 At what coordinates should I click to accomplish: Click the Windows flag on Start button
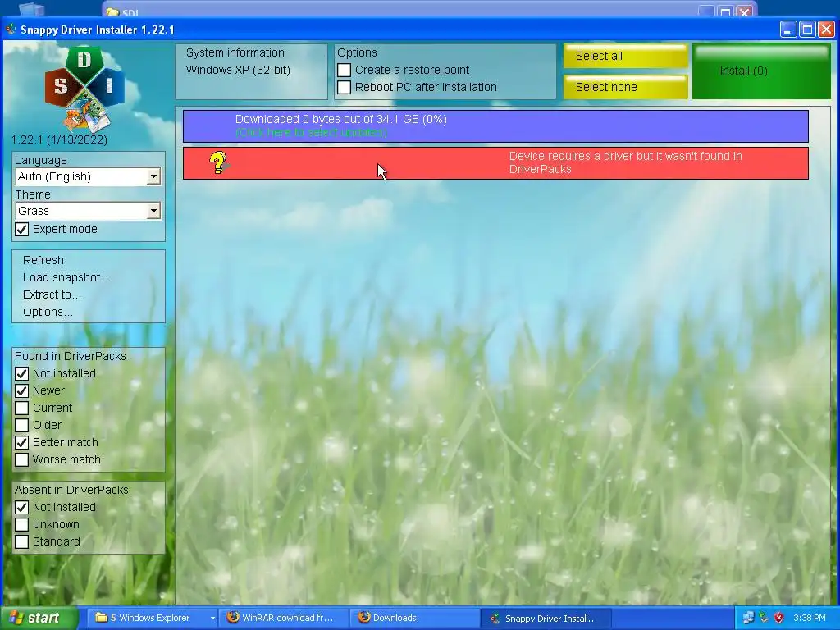tap(16, 618)
